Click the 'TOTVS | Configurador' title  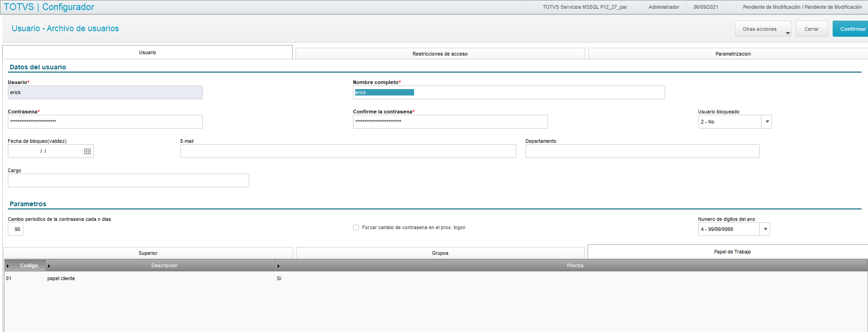(49, 7)
